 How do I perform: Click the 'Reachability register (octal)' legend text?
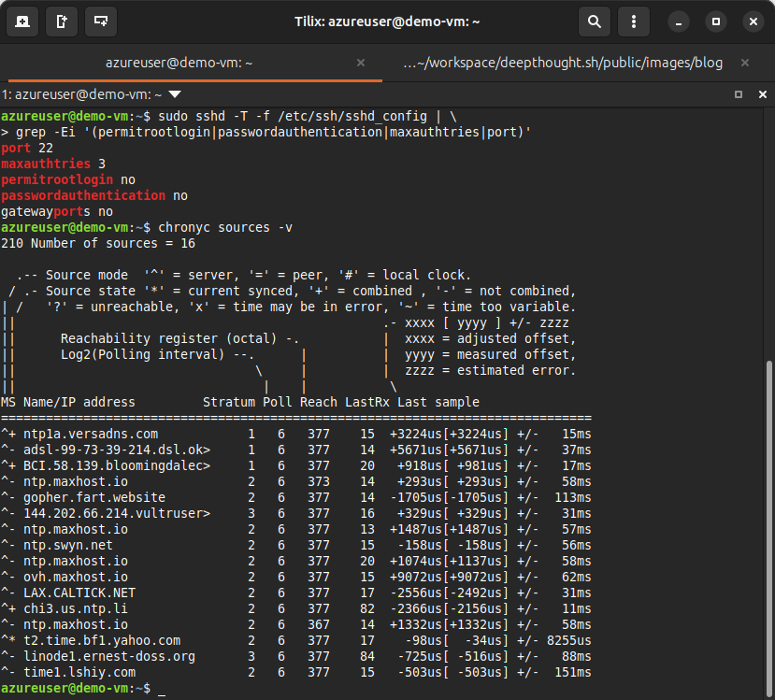[x=168, y=339]
